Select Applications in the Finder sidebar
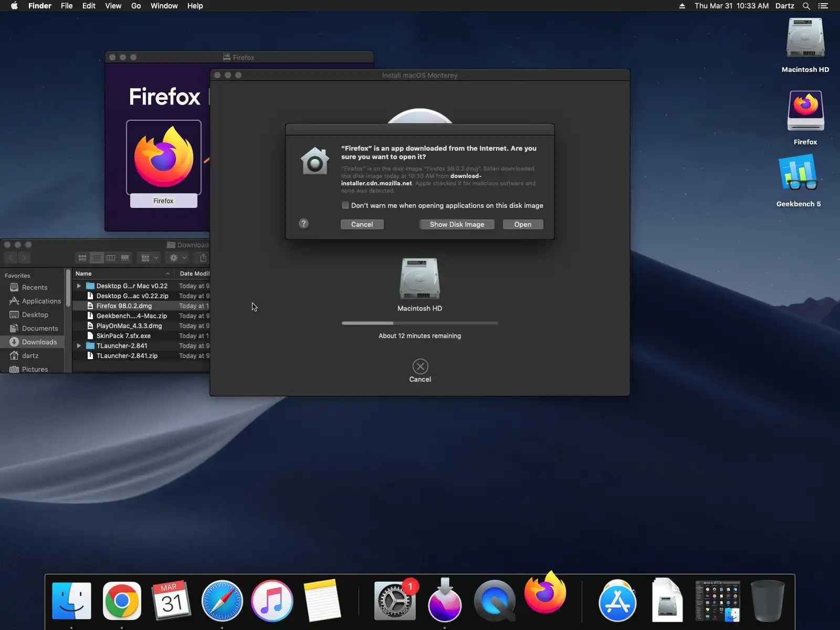 click(31, 301)
